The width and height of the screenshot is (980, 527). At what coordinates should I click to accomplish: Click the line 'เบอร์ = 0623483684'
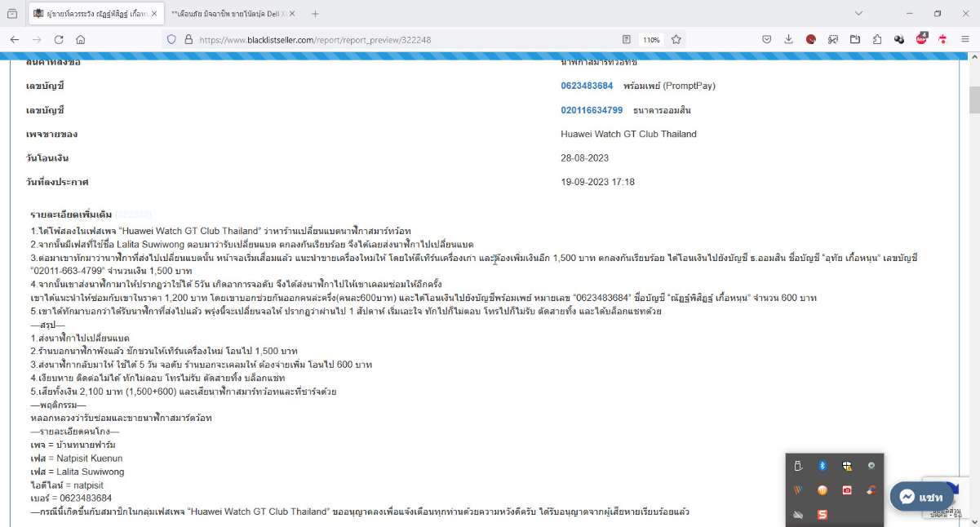[x=71, y=498]
